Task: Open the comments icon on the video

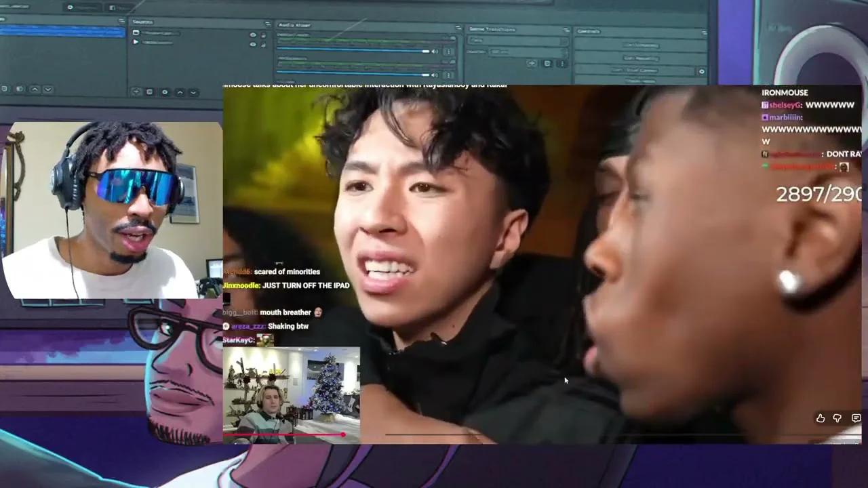Action: (x=856, y=418)
